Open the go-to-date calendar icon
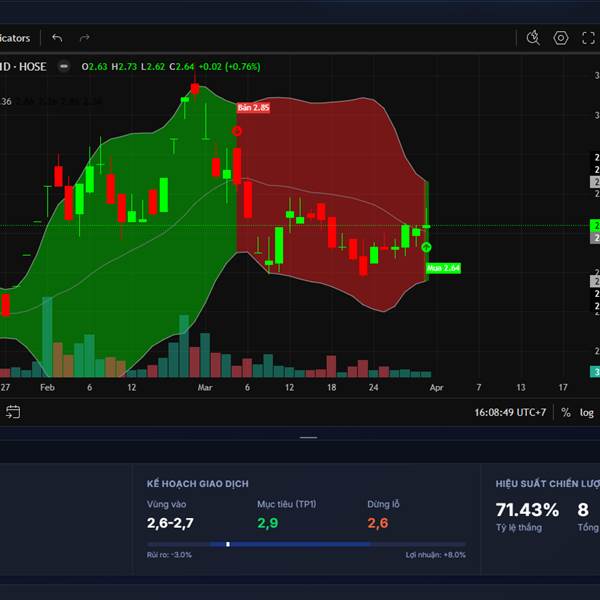The image size is (600, 600). point(13,411)
